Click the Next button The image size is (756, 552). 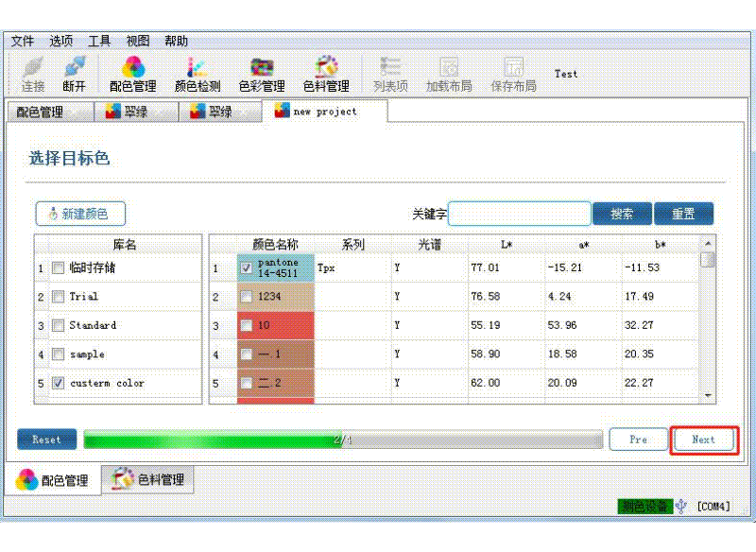[703, 440]
